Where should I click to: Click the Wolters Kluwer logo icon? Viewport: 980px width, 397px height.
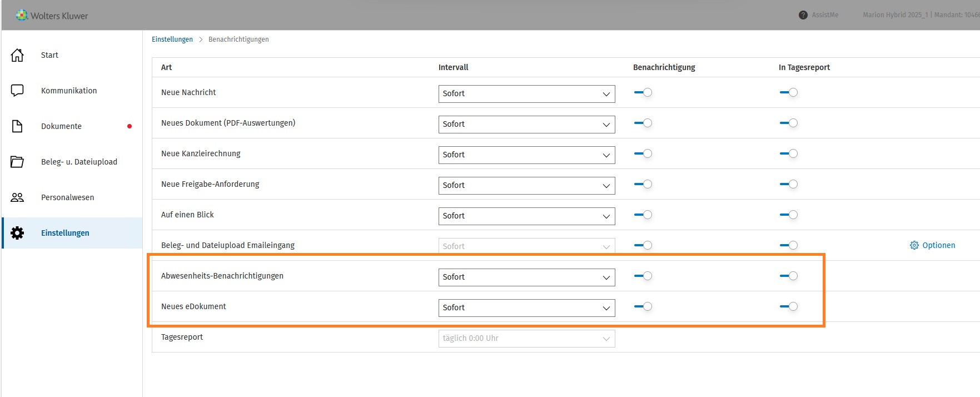tap(22, 15)
